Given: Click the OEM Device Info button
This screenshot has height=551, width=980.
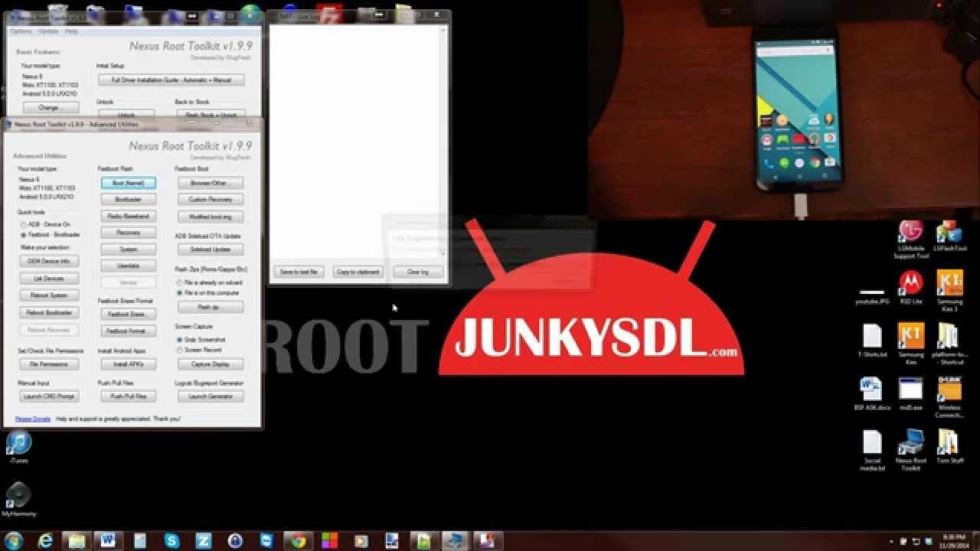Looking at the screenshot, I should [x=49, y=262].
